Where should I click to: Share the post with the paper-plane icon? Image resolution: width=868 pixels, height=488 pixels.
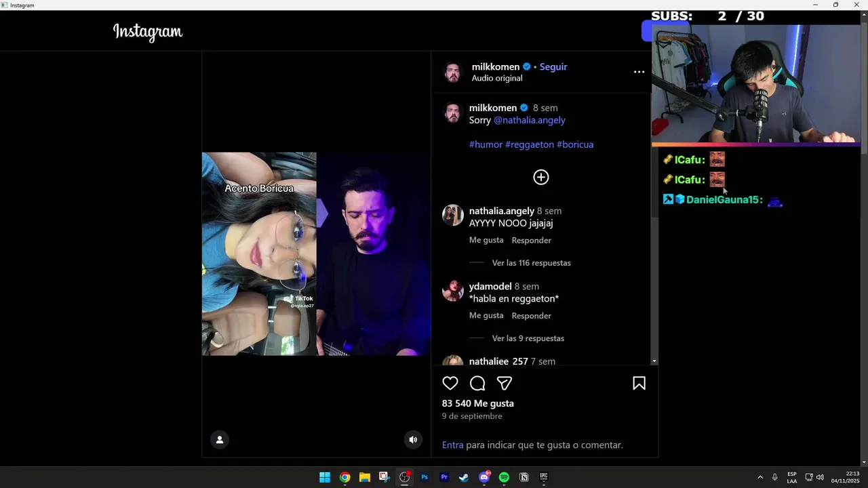click(x=505, y=384)
